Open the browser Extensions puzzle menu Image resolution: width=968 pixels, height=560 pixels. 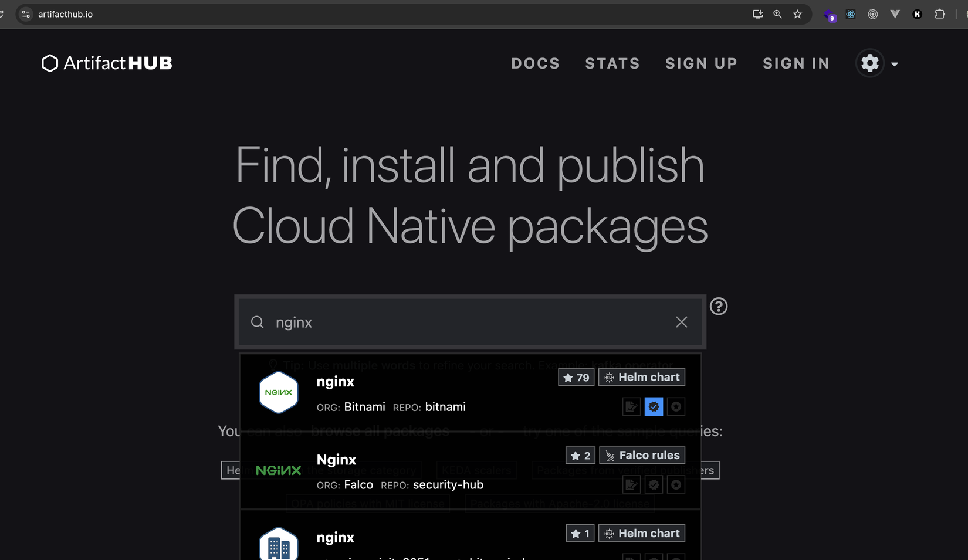tap(940, 14)
